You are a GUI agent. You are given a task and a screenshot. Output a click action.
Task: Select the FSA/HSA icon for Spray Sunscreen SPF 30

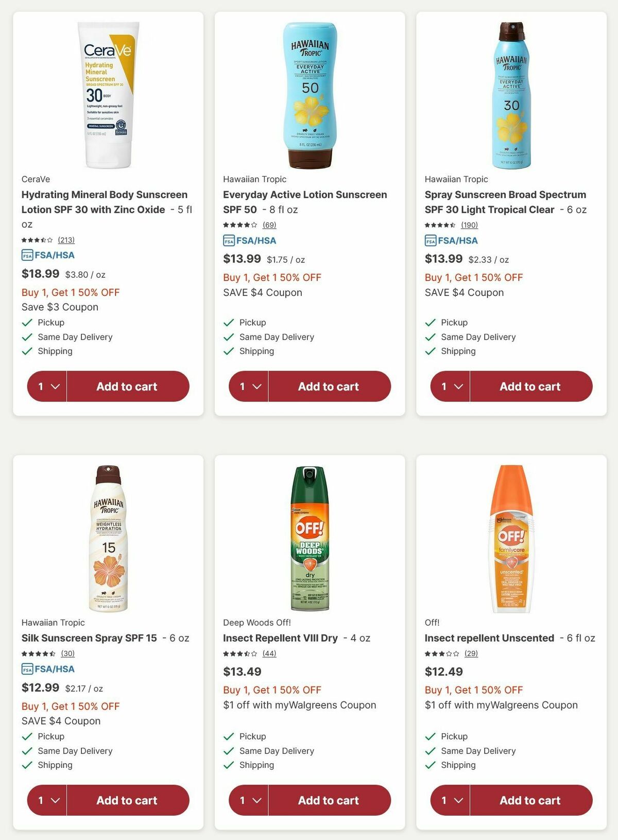click(x=430, y=240)
